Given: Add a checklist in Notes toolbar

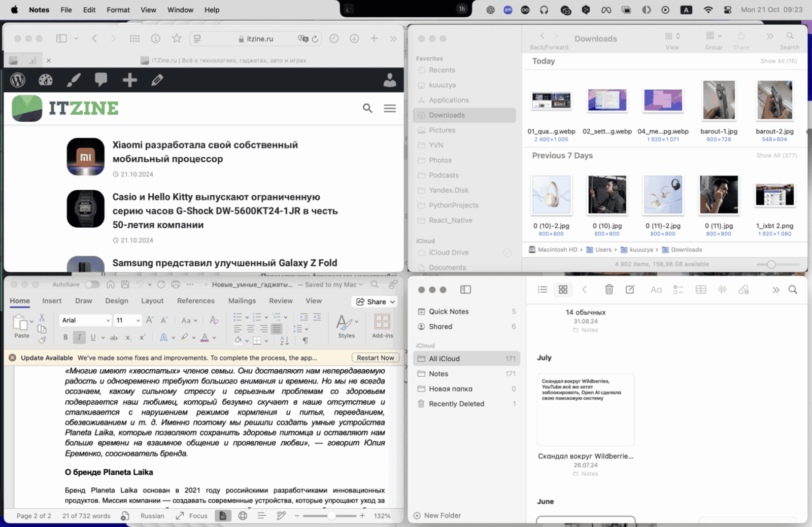Looking at the screenshot, I should (678, 290).
